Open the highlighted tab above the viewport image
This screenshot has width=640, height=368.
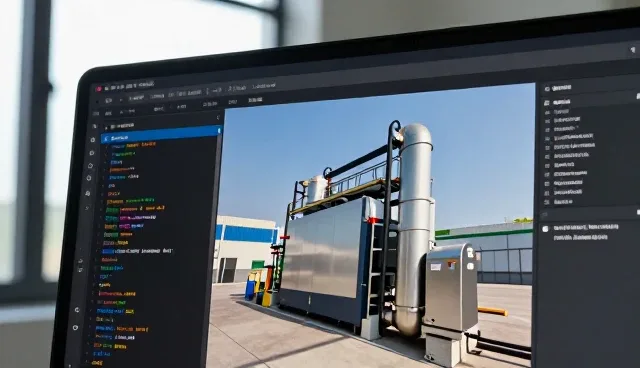255,100
